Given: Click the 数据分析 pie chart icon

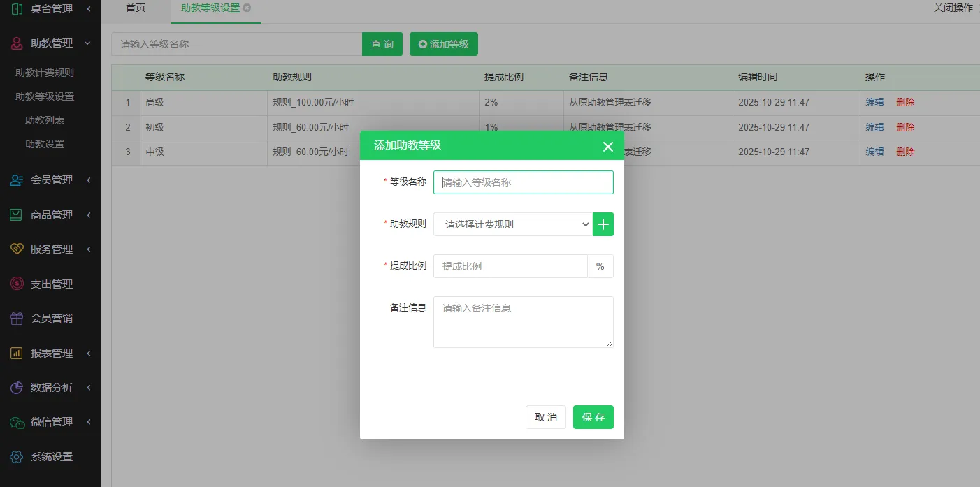Looking at the screenshot, I should click(17, 388).
